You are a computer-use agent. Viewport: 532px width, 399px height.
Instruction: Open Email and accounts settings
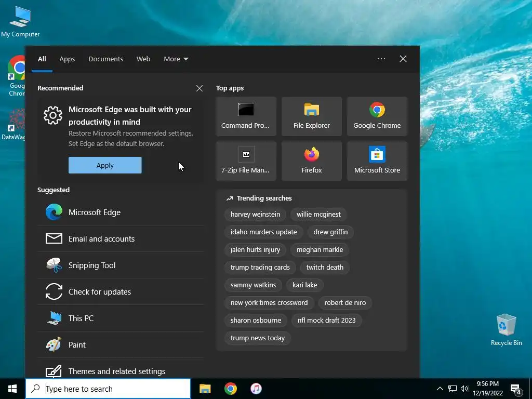pyautogui.click(x=121, y=239)
